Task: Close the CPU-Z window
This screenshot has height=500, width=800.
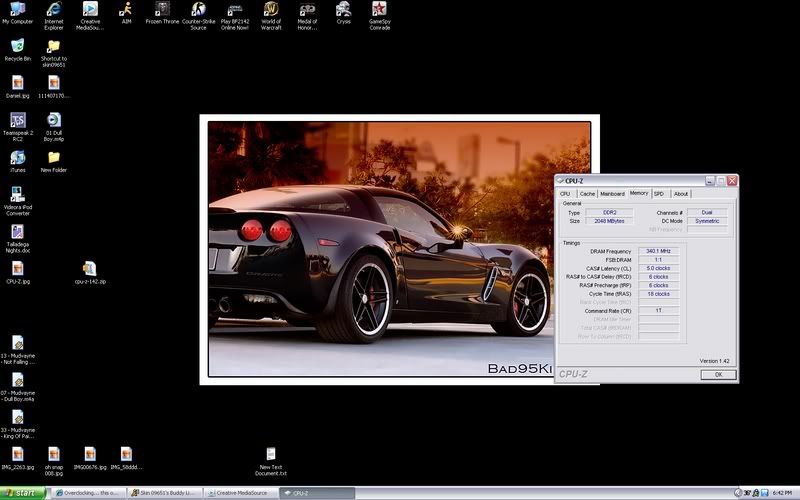Action: pyautogui.click(x=732, y=181)
